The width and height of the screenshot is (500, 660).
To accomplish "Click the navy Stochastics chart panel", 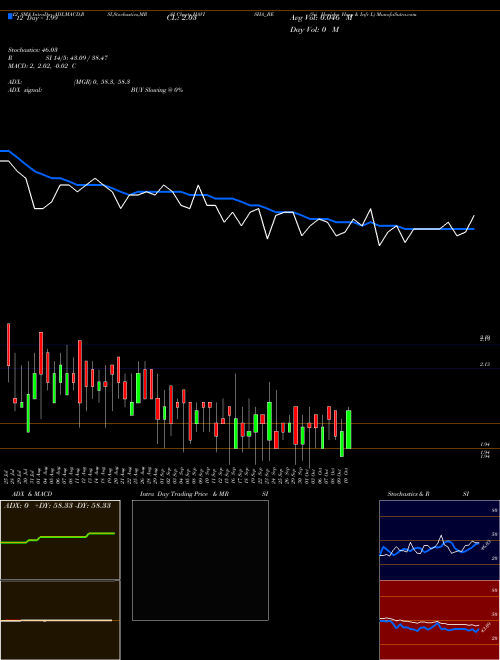I will (439, 540).
